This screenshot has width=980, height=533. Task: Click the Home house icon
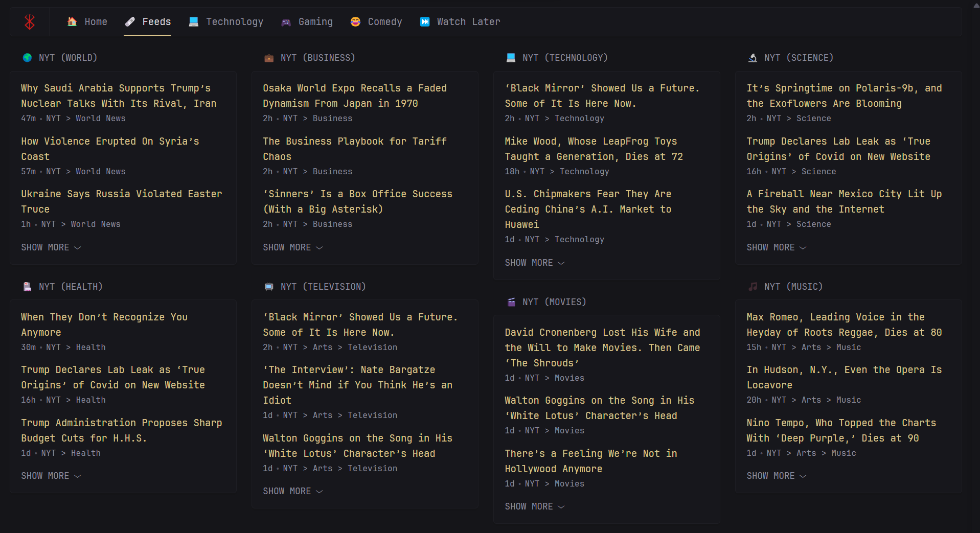72,21
